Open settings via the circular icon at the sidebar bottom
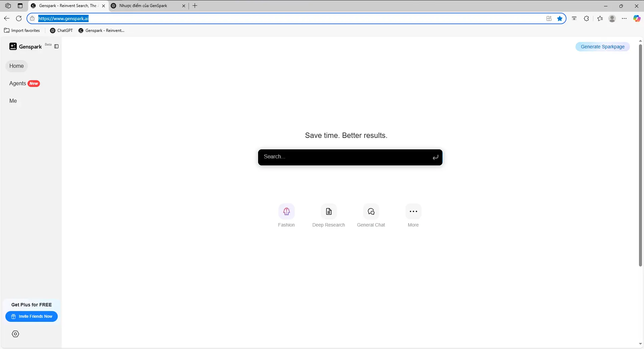The image size is (644, 349). [15, 334]
